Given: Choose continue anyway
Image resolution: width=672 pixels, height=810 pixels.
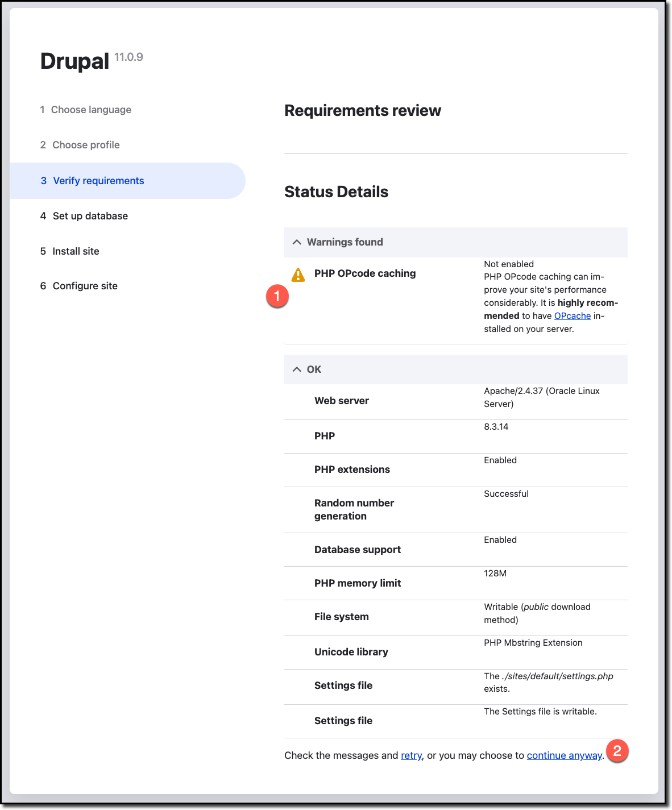Looking at the screenshot, I should [564, 755].
